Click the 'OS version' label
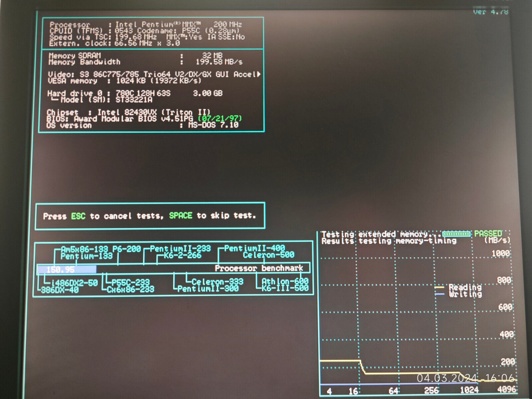Image resolution: width=532 pixels, height=399 pixels. tap(69, 125)
